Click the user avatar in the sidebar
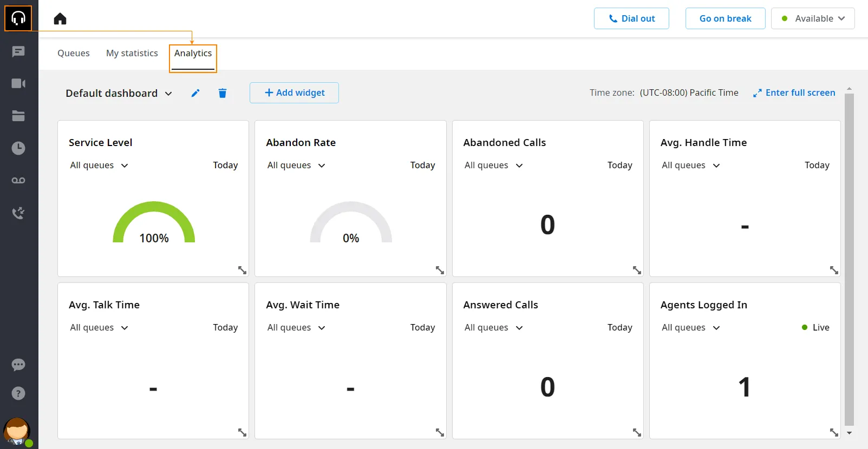 point(17,432)
